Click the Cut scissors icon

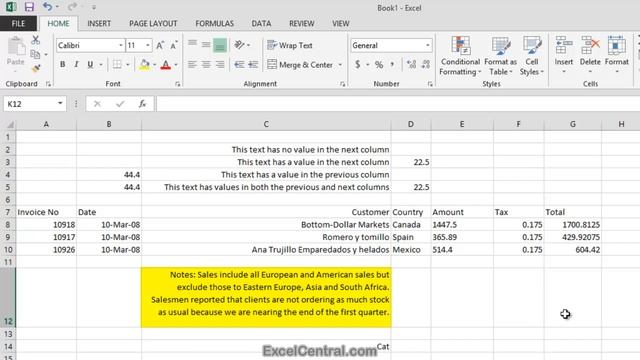pos(36,40)
